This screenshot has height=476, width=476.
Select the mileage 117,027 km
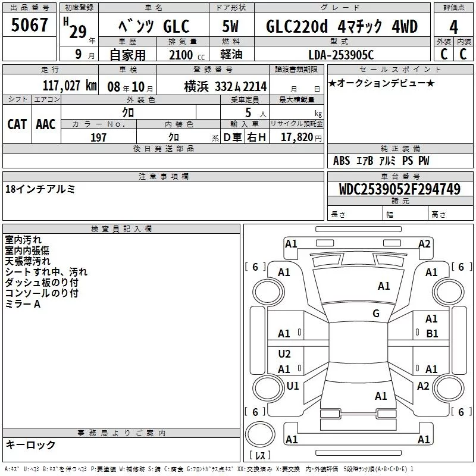tap(70, 86)
